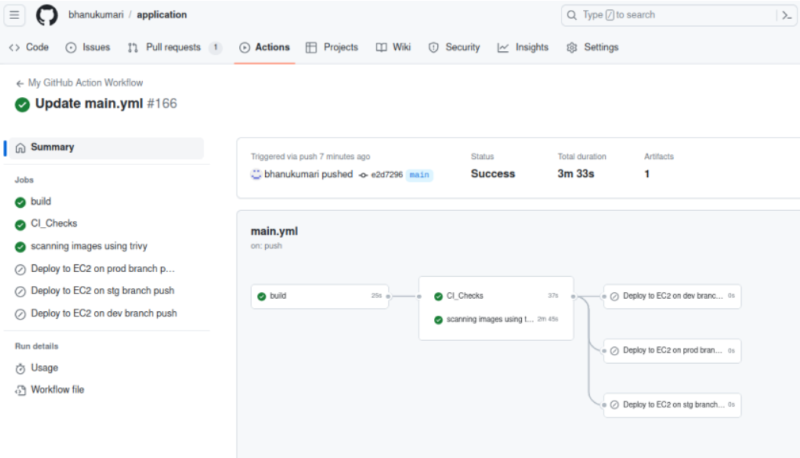Focus the 'Type / to search' field
The width and height of the screenshot is (800, 458).
coord(679,15)
